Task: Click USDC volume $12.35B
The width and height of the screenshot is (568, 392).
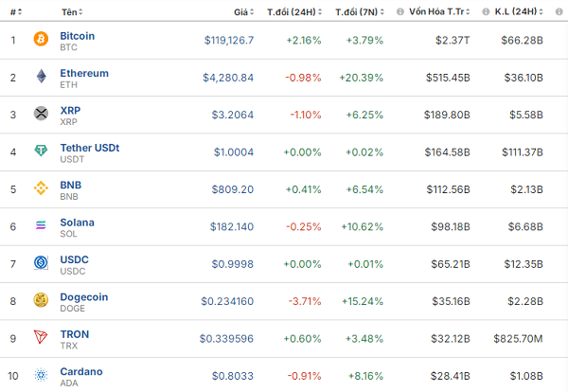Action: click(x=524, y=264)
